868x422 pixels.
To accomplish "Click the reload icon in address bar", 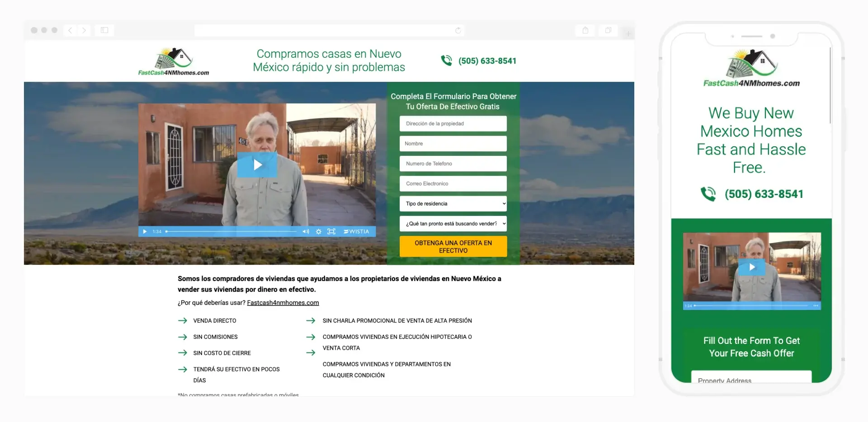I will click(458, 30).
